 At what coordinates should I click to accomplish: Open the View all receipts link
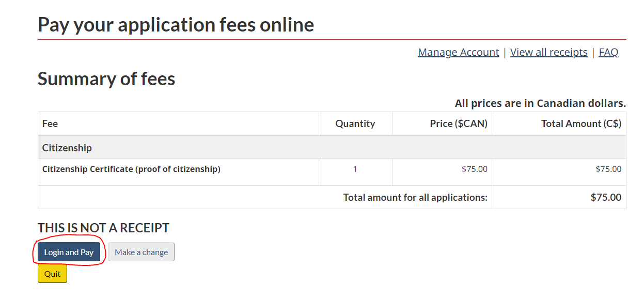click(x=548, y=52)
